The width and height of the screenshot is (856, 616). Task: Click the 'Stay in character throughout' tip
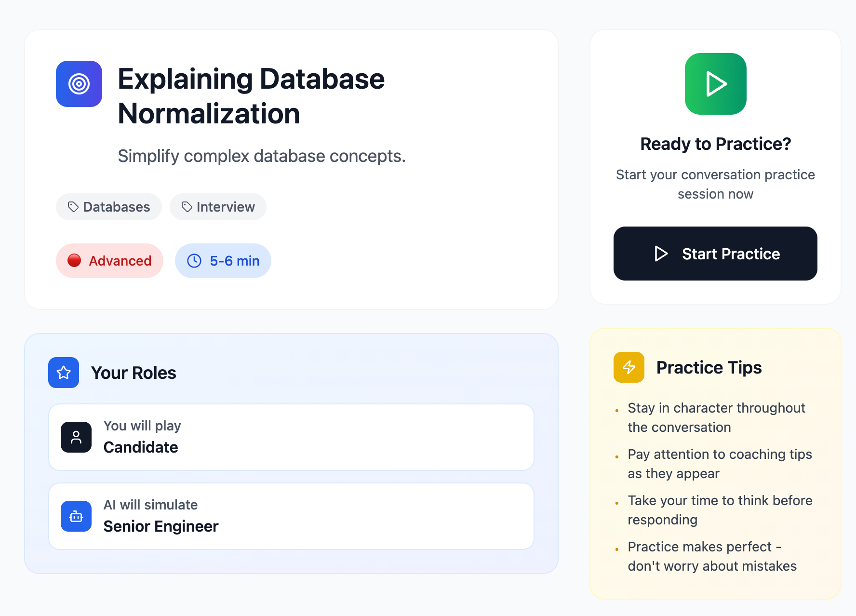pos(716,417)
